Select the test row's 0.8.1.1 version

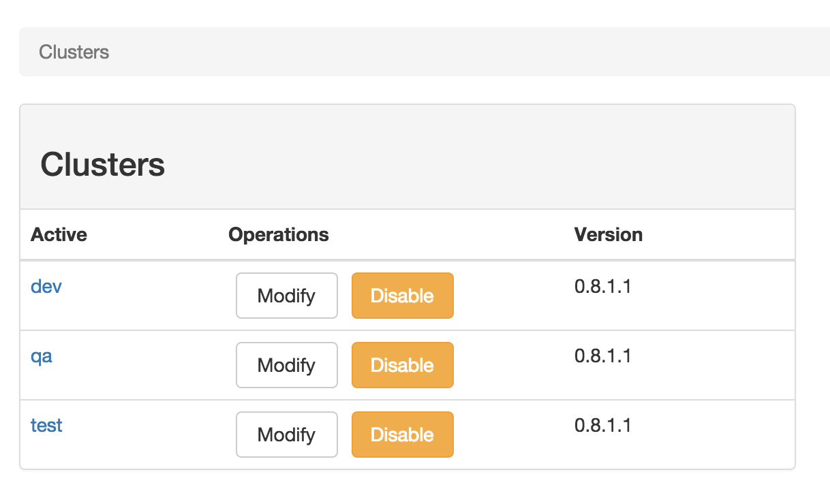coord(603,425)
